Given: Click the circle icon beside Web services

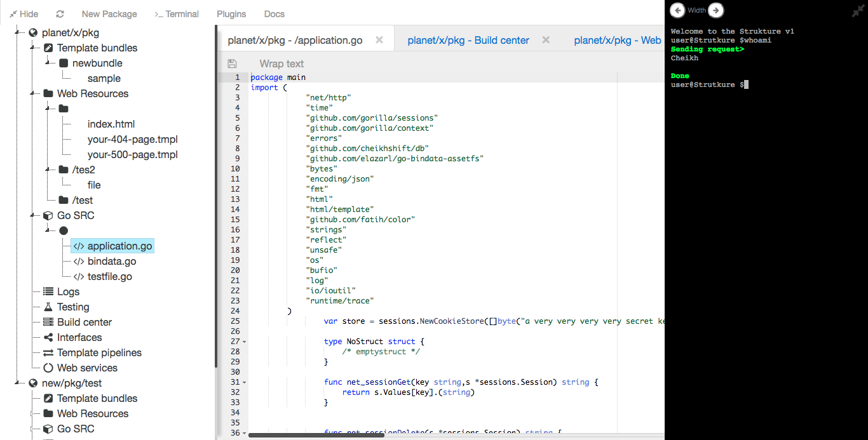Looking at the screenshot, I should (x=48, y=368).
